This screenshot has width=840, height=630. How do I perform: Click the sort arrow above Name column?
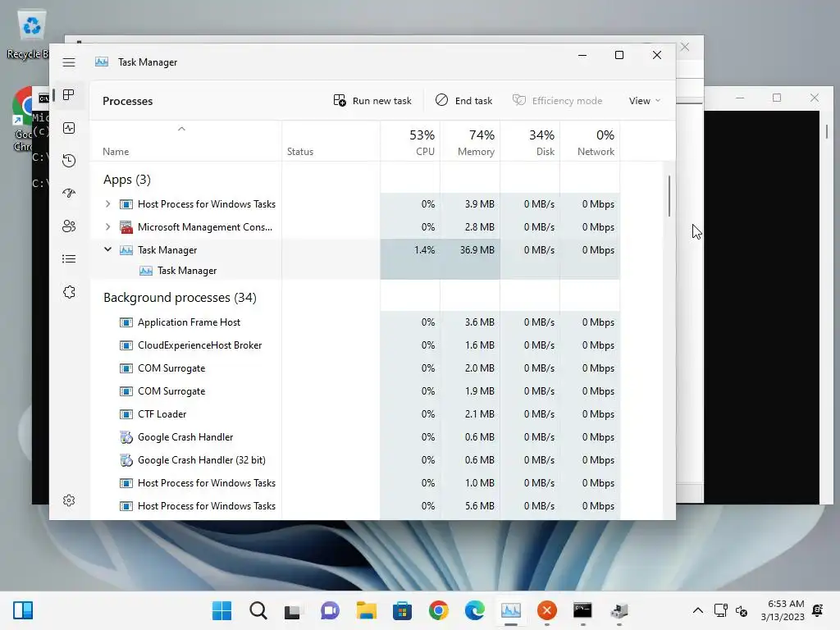click(181, 129)
